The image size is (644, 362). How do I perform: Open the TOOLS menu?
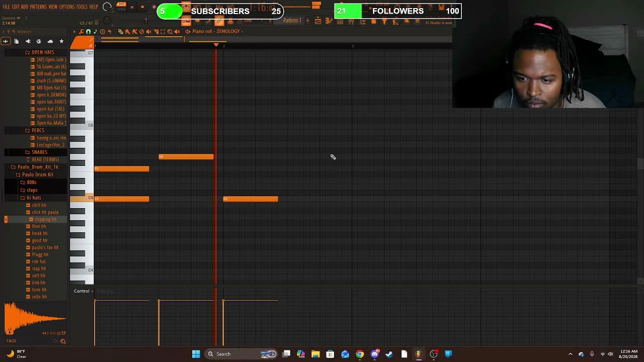(82, 7)
